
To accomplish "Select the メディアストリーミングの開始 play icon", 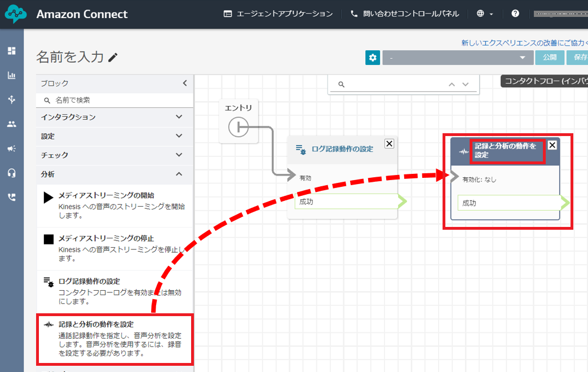I will click(48, 198).
